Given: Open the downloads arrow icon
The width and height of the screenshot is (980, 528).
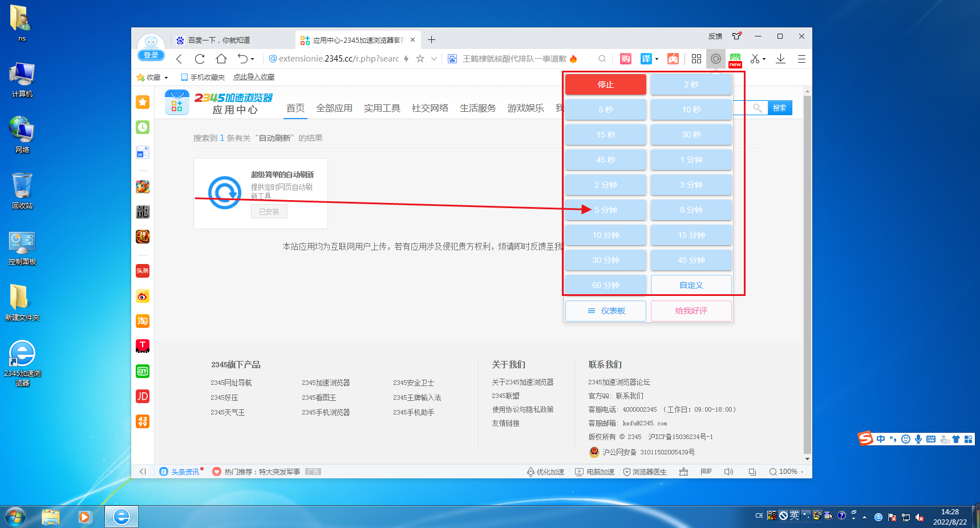Looking at the screenshot, I should click(x=781, y=59).
